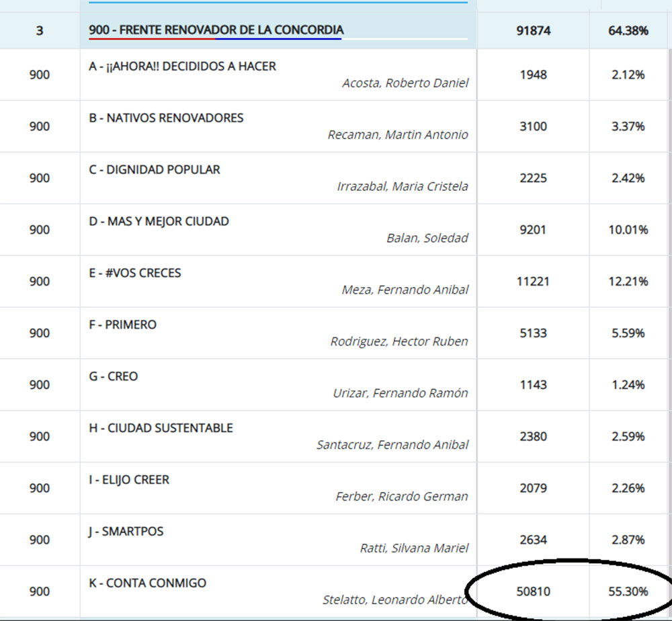Open the PRIMERO list entry
Viewport: 672px width, 621px height.
[x=122, y=325]
